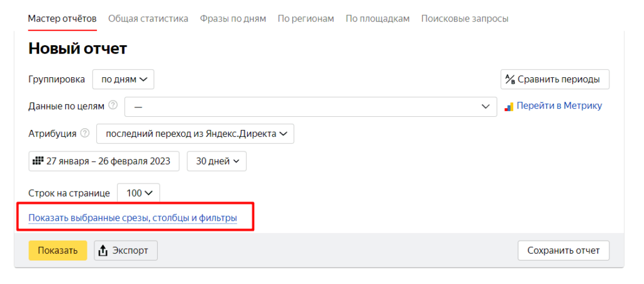The width and height of the screenshot is (644, 284).
Task: Click the A/B icon on Сравнить периоды
Action: point(510,79)
